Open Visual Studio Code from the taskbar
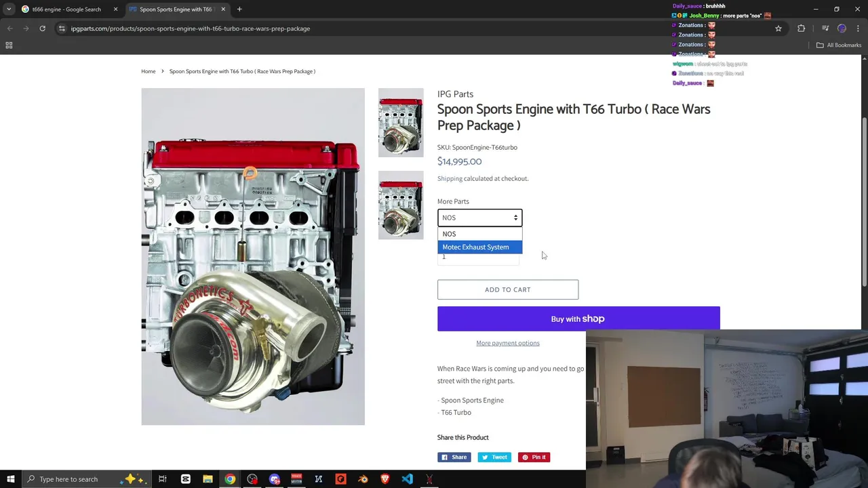 click(407, 479)
